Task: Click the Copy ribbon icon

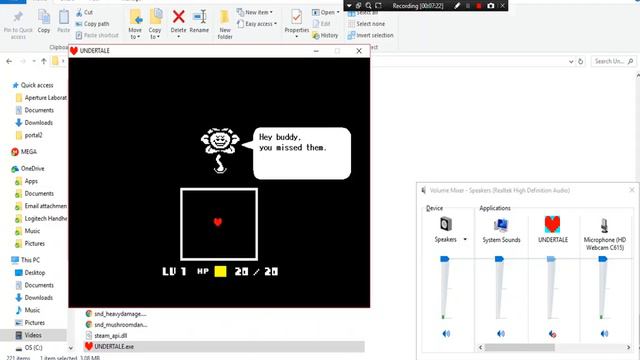Action: (44, 17)
